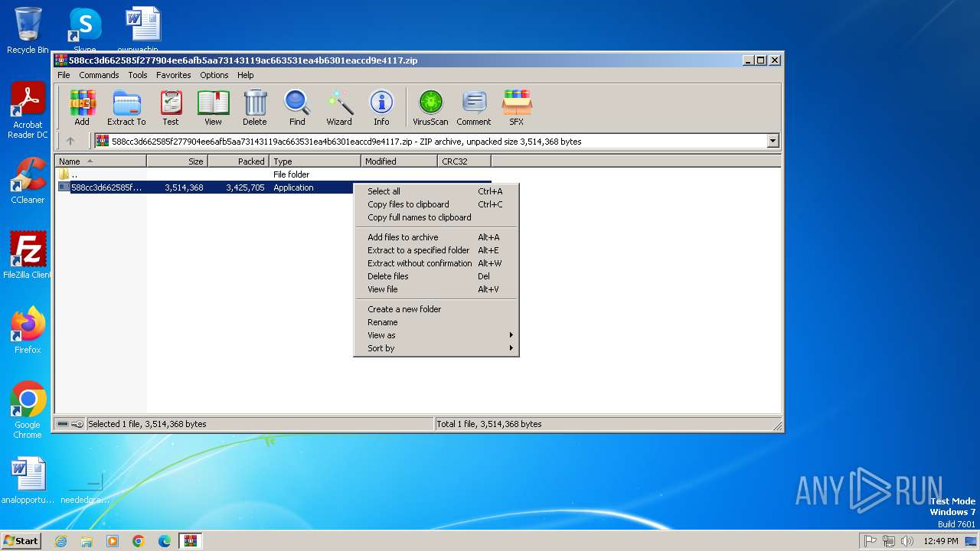Choose Add files to archive

point(436,237)
